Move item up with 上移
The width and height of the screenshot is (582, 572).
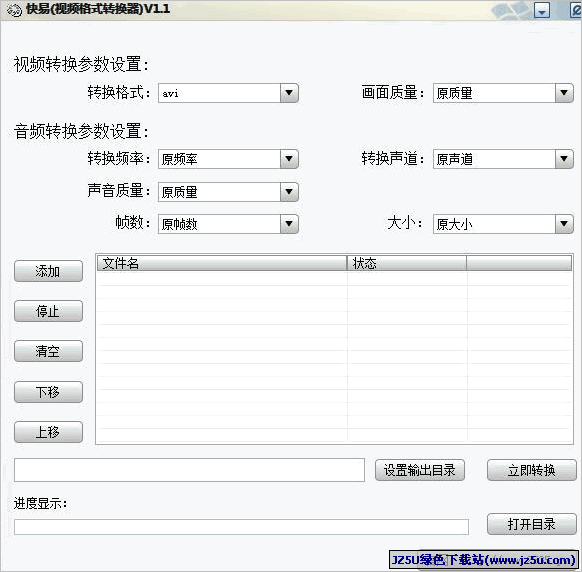coord(48,432)
